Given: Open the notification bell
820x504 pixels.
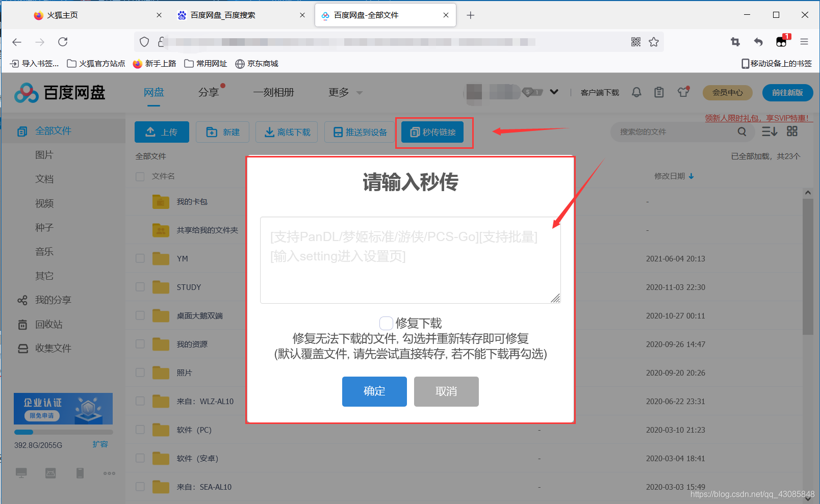Looking at the screenshot, I should pos(636,92).
